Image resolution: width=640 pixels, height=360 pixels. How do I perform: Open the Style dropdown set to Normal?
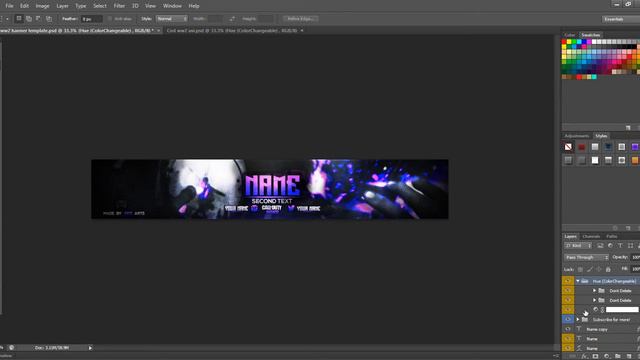click(171, 19)
